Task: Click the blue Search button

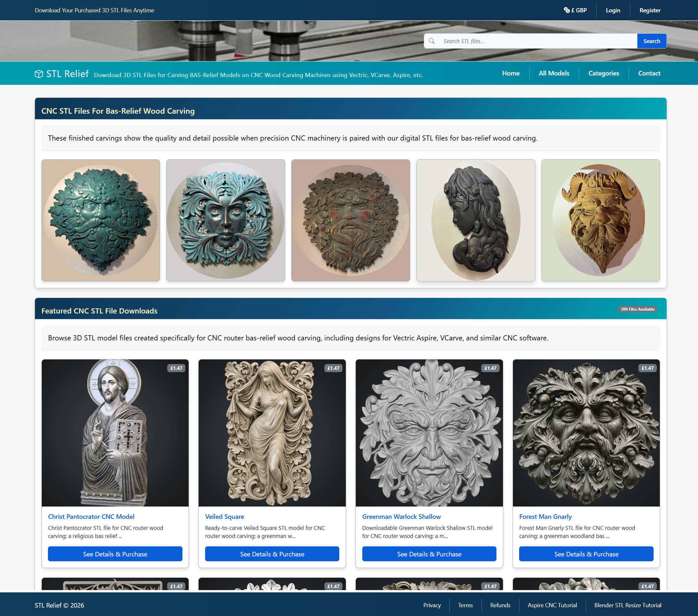Action: point(652,41)
